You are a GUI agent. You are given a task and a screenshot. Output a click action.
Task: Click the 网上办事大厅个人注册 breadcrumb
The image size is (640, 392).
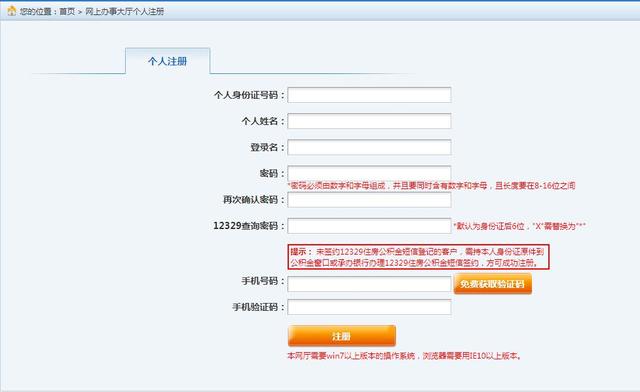(x=124, y=11)
